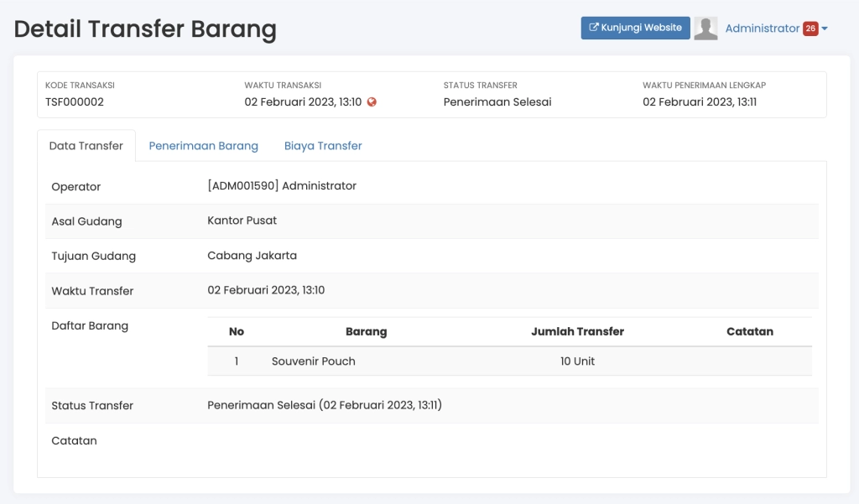This screenshot has height=504, width=859.
Task: Click the red notification badge showing 26
Action: tap(809, 28)
